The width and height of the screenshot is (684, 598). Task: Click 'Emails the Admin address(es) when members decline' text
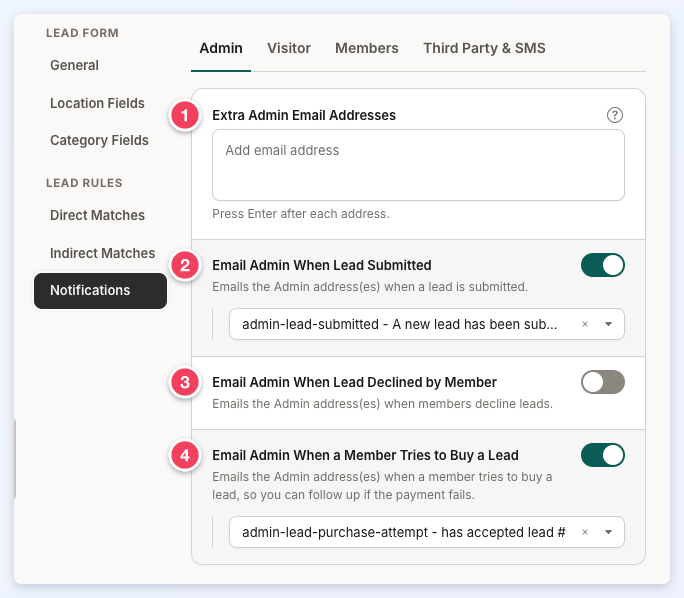point(383,404)
